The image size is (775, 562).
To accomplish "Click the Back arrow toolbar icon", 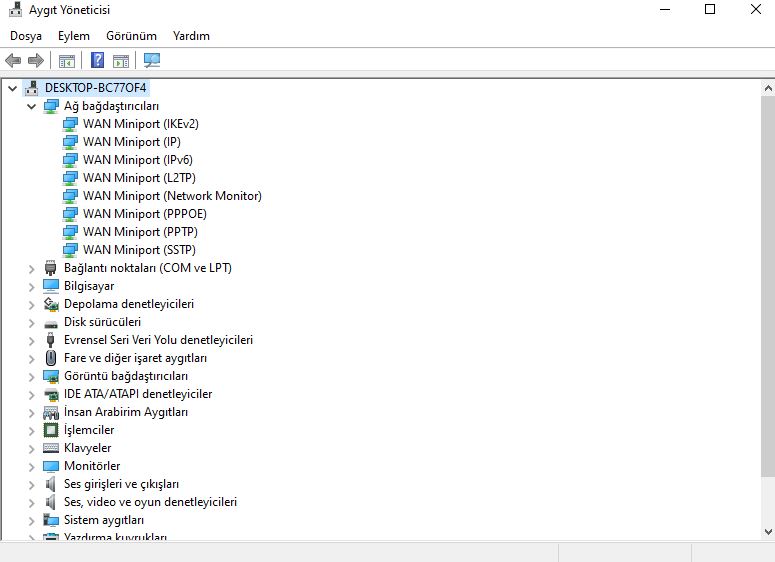I will 13,61.
